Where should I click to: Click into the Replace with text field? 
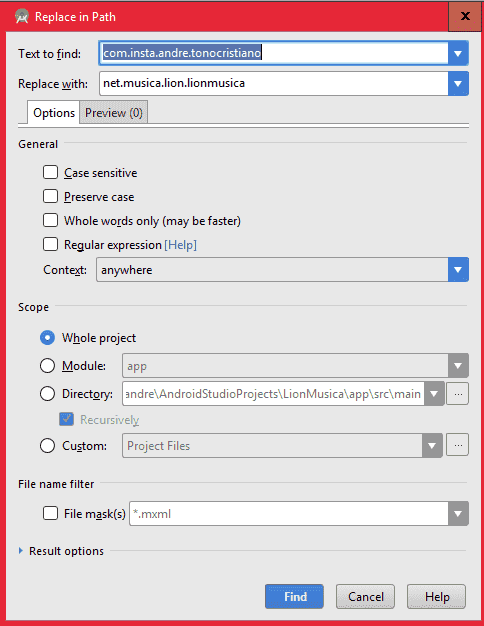pyautogui.click(x=274, y=83)
